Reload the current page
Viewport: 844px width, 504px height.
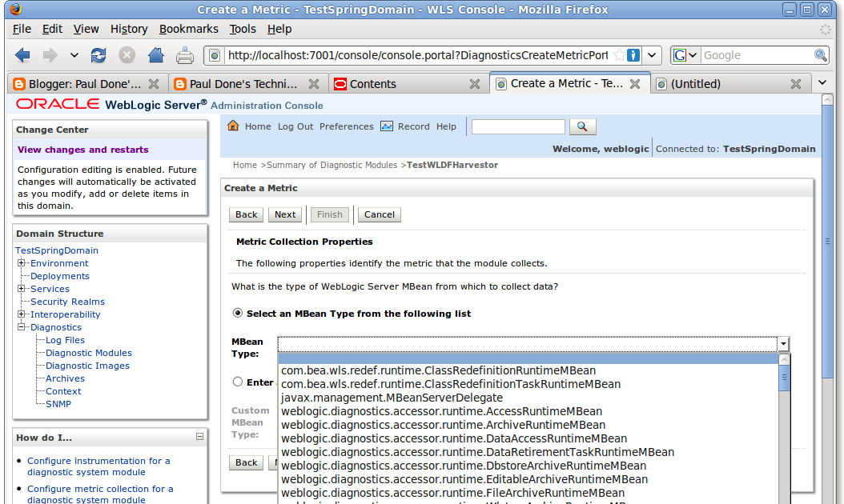98,54
